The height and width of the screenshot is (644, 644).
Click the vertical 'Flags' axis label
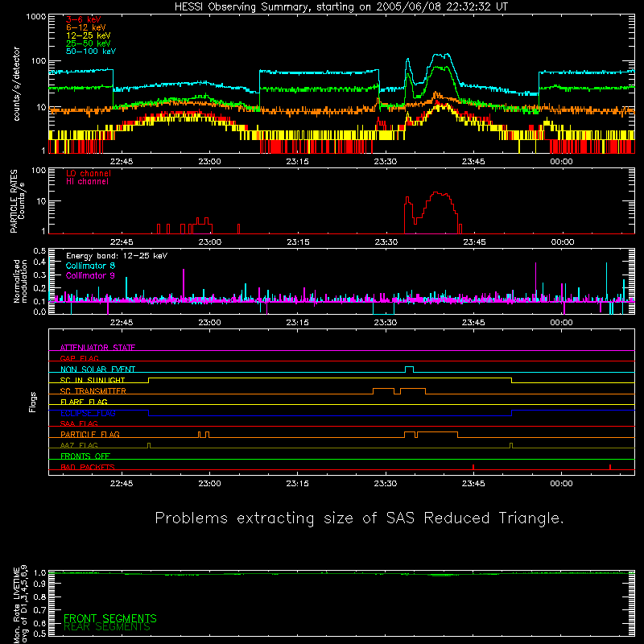33,402
